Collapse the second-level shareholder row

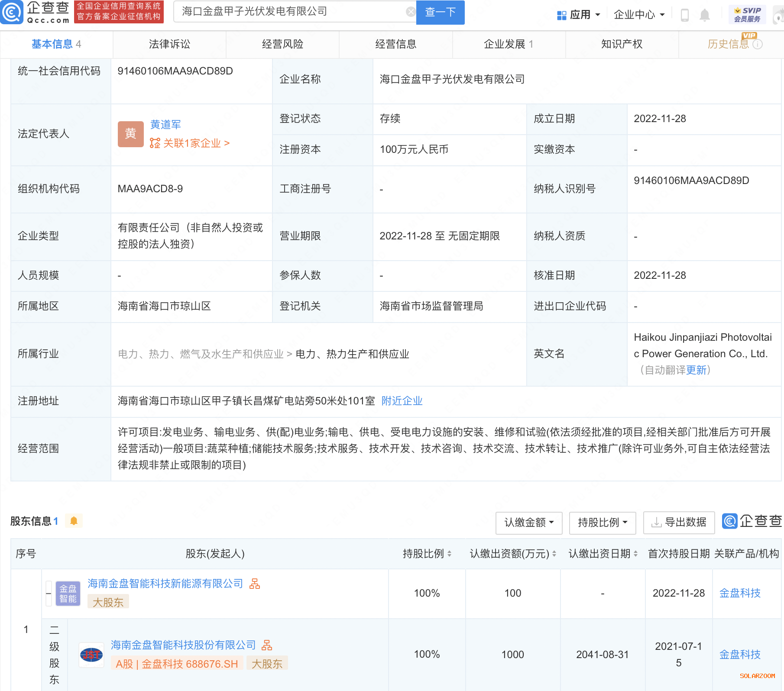coord(49,594)
